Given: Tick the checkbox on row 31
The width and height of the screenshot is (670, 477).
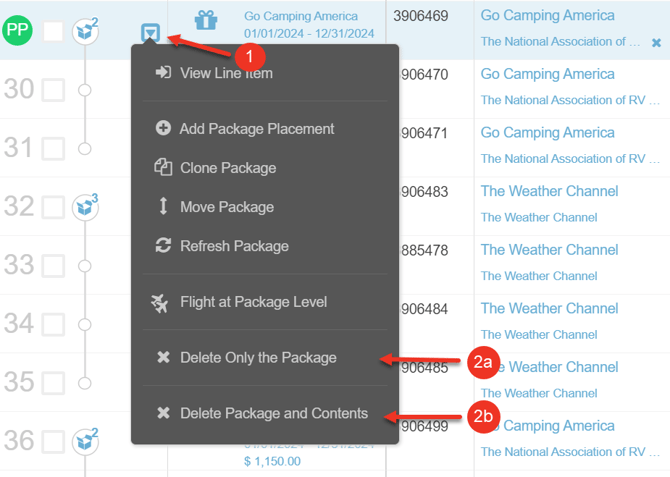Looking at the screenshot, I should [x=53, y=148].
